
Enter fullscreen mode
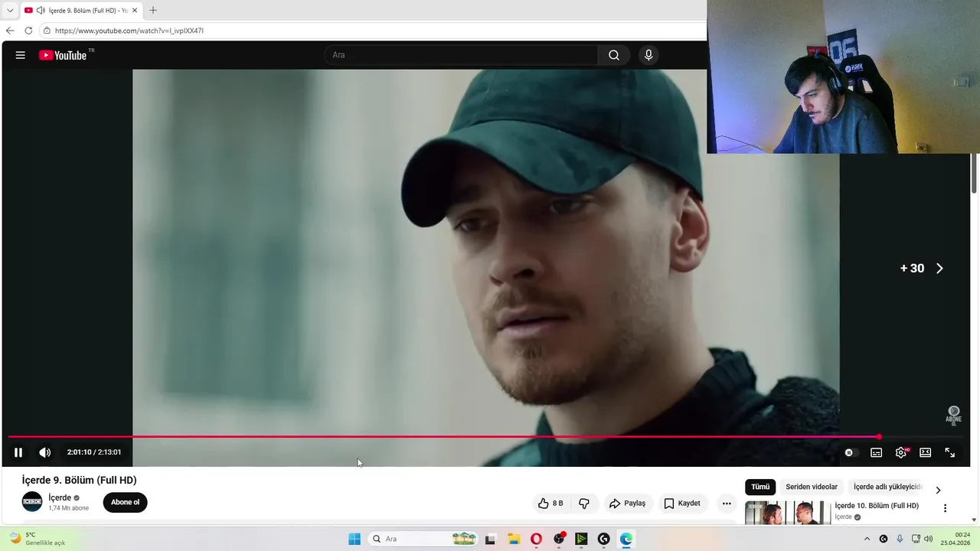point(950,452)
